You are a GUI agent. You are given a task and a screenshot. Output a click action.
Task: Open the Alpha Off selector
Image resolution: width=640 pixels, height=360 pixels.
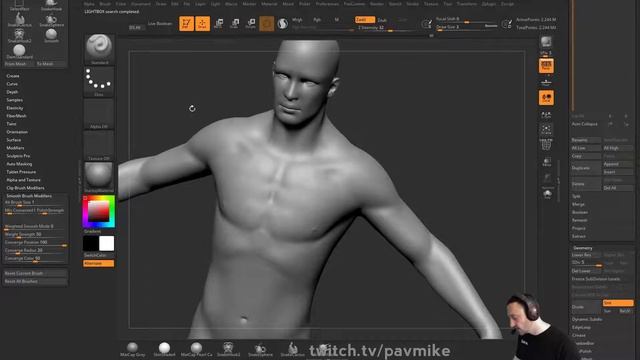[99, 114]
